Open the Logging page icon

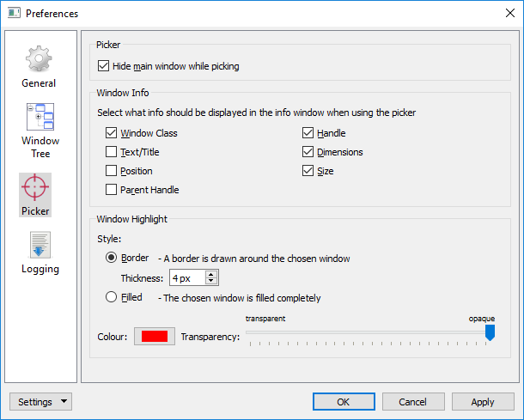point(40,245)
